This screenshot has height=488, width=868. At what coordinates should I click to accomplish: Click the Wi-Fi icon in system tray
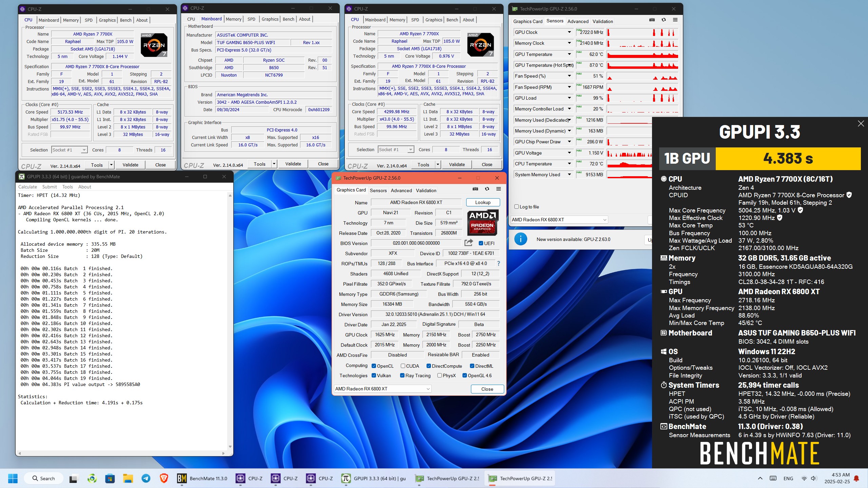(804, 479)
